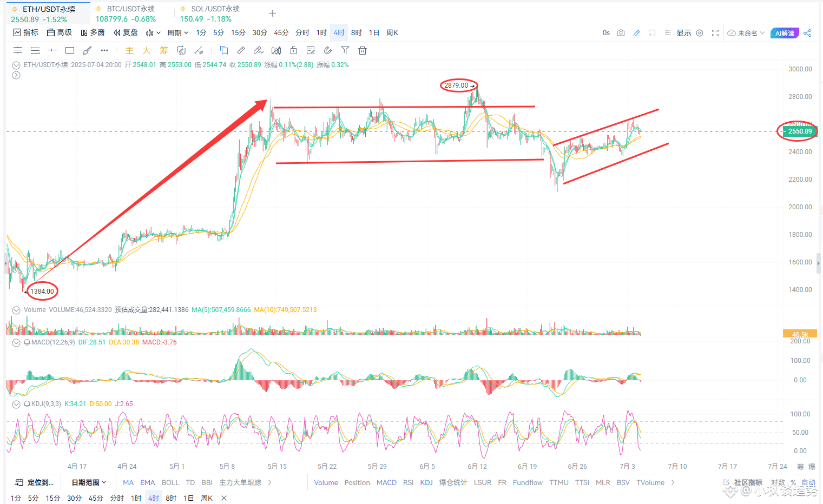Select the ruler measurement tool
This screenshot has height=504, width=823.
click(241, 50)
